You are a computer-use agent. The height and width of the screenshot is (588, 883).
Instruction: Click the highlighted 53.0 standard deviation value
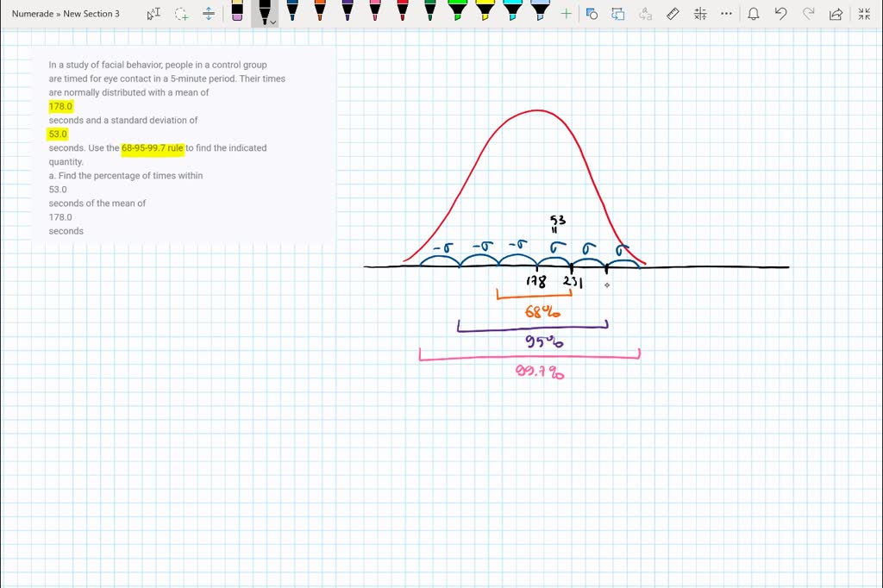[x=58, y=134]
